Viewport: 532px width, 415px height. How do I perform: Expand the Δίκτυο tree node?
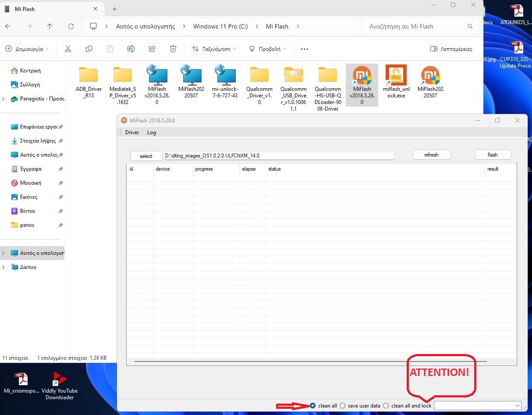point(4,267)
